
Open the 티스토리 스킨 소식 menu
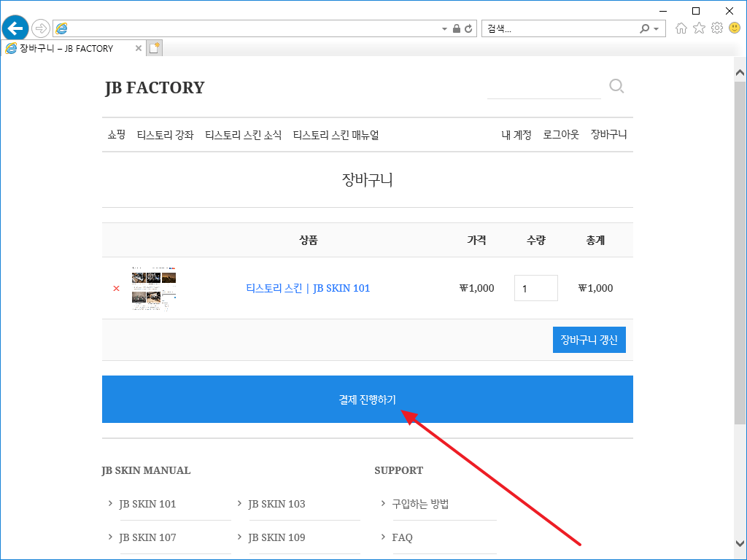tap(243, 135)
